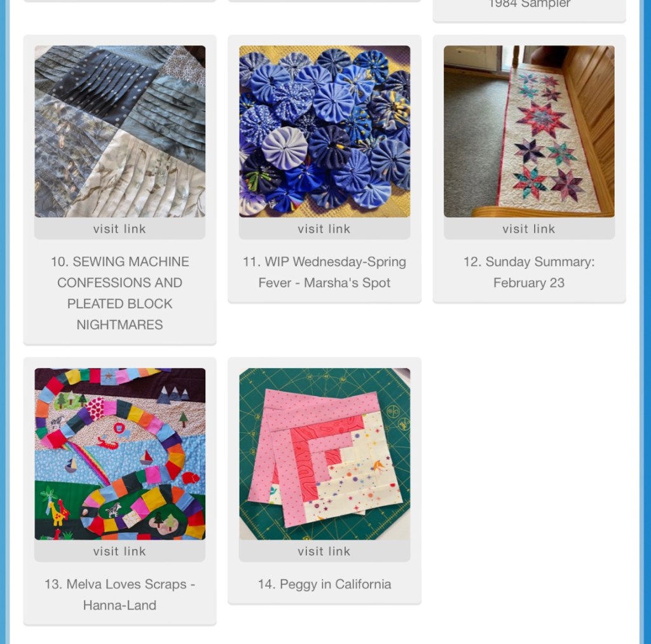651x644 pixels.
Task: Open entry 14 Peggy in California title
Action: pos(324,584)
